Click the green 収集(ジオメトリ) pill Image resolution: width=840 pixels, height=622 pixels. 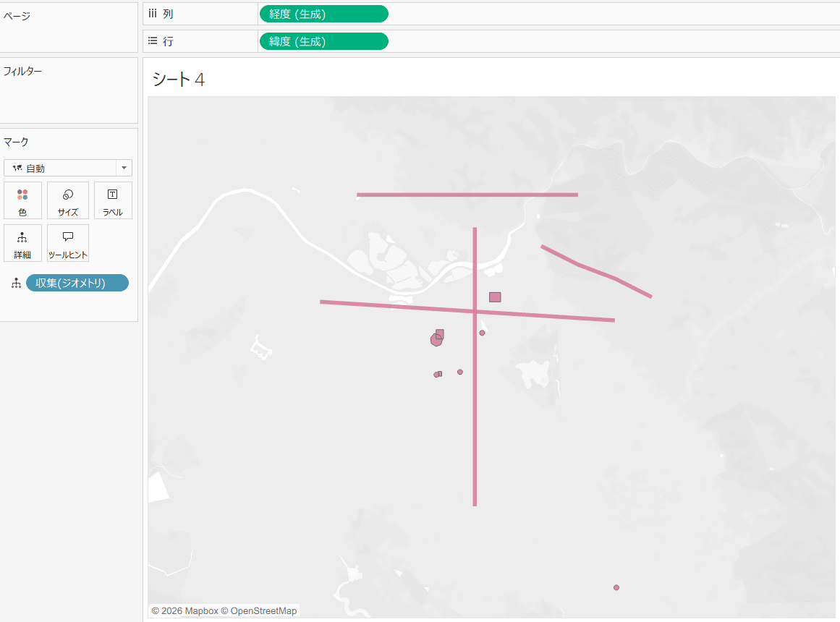[x=77, y=283]
